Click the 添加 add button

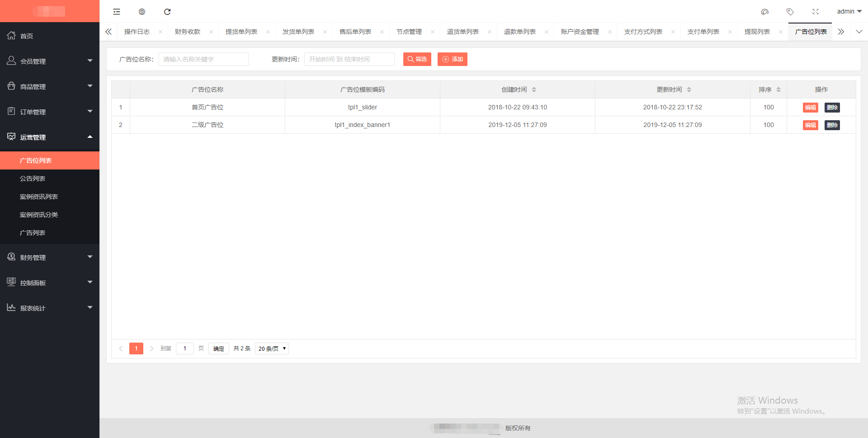(453, 59)
